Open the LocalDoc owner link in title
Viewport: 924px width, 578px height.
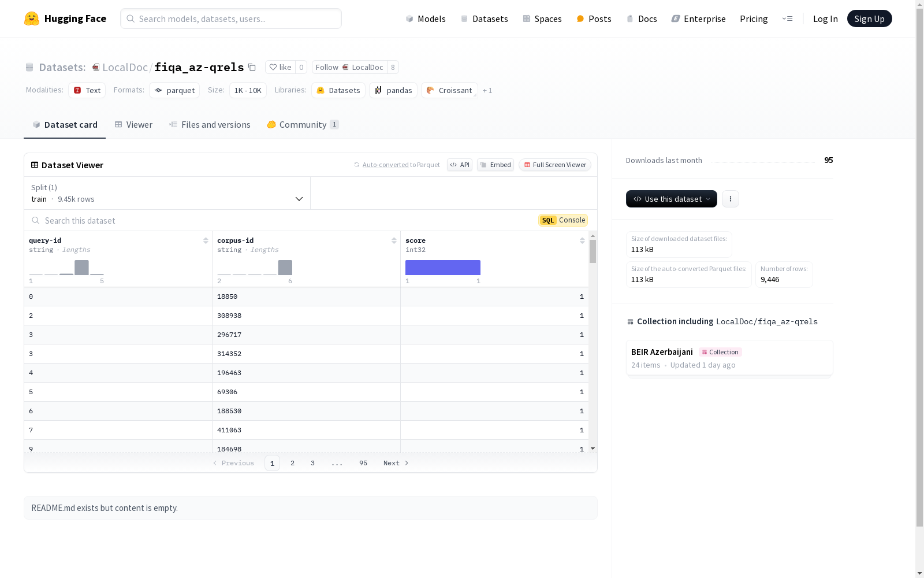(125, 67)
